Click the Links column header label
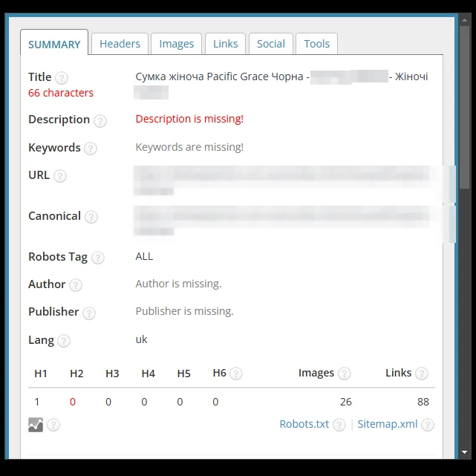 click(x=398, y=373)
